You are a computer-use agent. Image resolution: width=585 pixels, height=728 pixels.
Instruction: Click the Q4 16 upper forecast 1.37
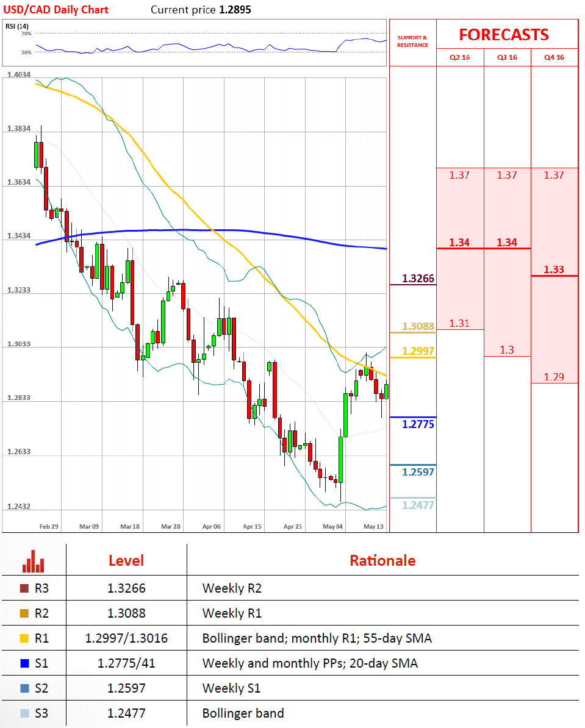click(x=554, y=175)
